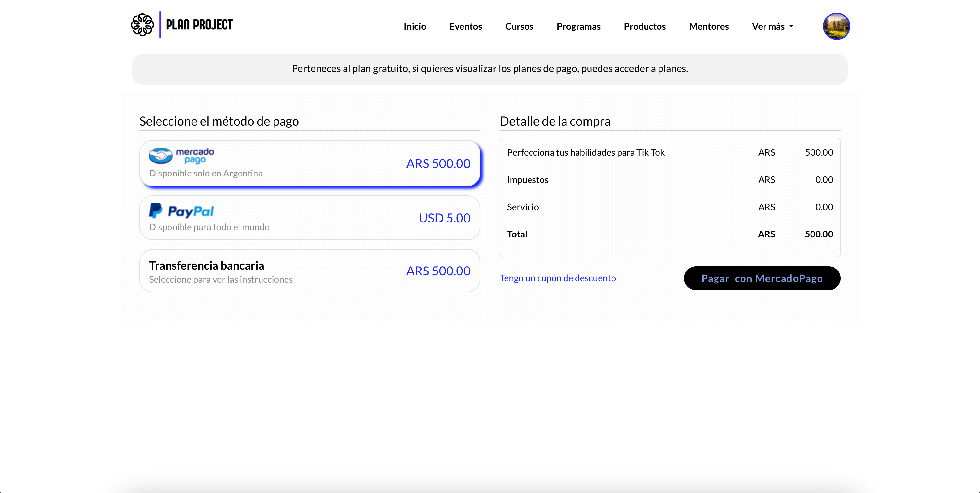This screenshot has width=980, height=493.
Task: Select MercadoPago payment method card
Action: pyautogui.click(x=309, y=164)
